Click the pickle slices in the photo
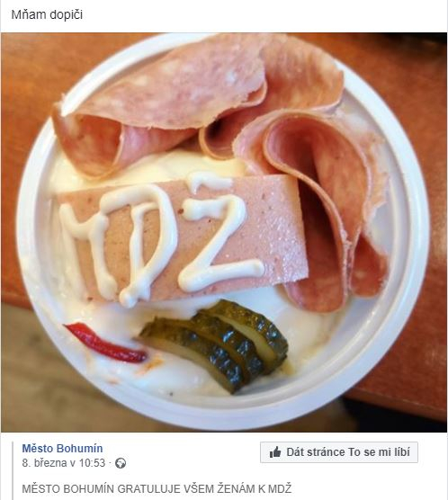This screenshot has height=500, width=448. (x=215, y=344)
